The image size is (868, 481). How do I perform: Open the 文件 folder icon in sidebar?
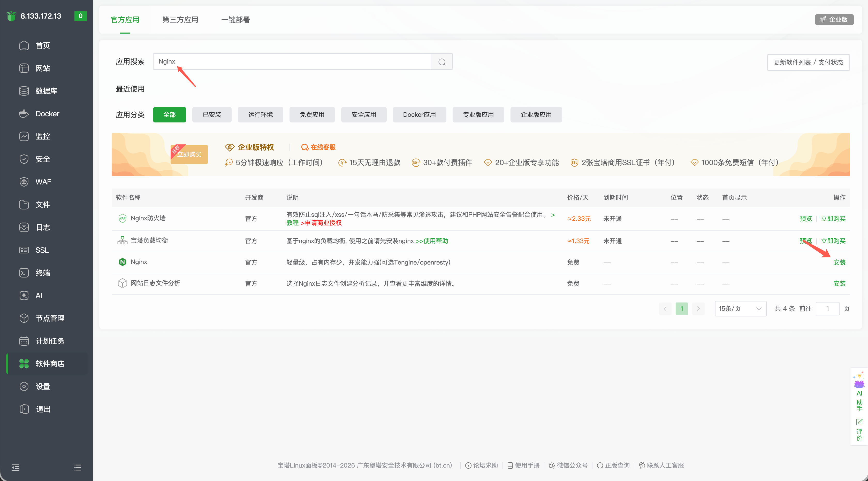tap(24, 204)
